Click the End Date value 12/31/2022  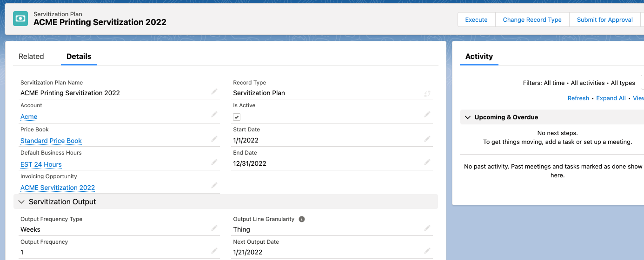[250, 163]
